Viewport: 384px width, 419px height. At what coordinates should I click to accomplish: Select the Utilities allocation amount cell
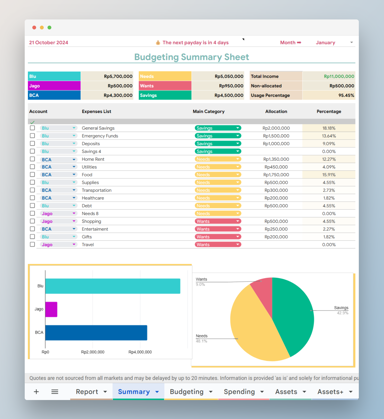(x=276, y=167)
